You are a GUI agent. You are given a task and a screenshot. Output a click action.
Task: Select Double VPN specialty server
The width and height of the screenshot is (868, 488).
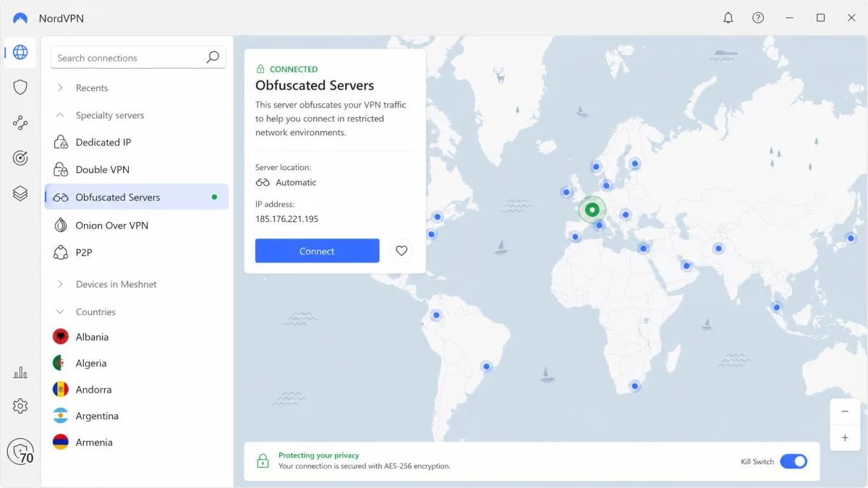[x=137, y=169]
